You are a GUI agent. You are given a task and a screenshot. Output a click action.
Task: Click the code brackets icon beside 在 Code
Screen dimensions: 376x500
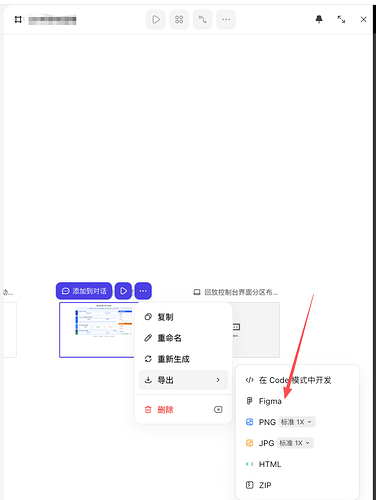tap(249, 380)
